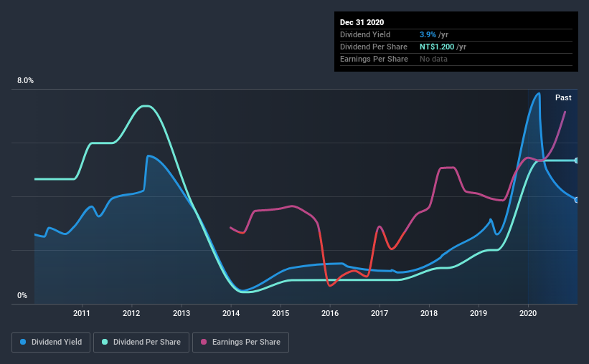Select the 2019 x-axis label
Screen dimensions: 589x364
pyautogui.click(x=479, y=313)
